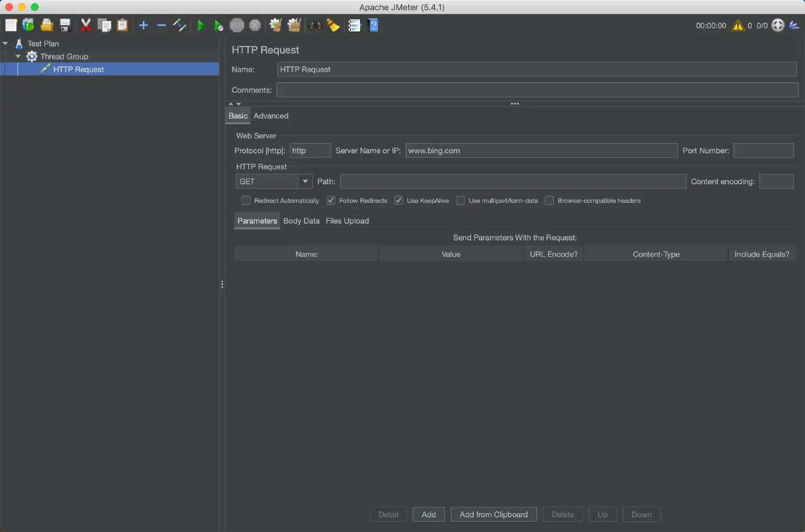Collapse the Thread Group tree node
This screenshot has width=805, height=532.
click(18, 56)
